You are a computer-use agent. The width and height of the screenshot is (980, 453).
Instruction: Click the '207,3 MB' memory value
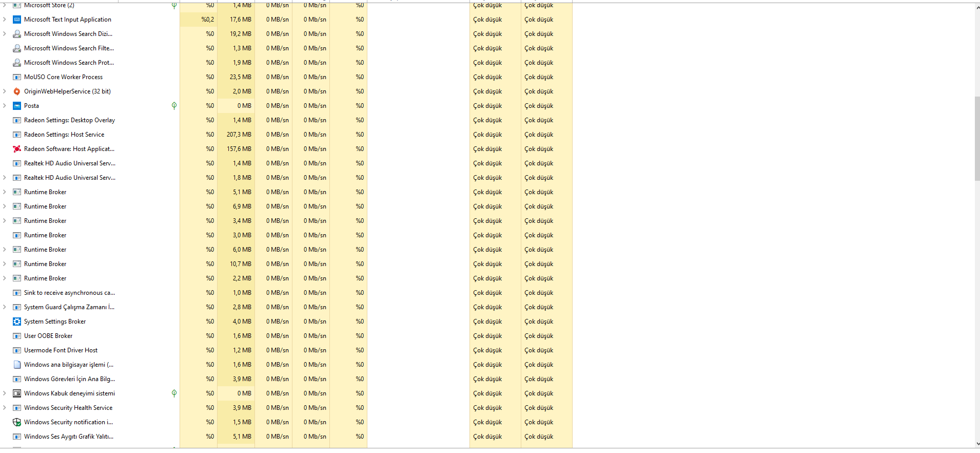coord(239,135)
